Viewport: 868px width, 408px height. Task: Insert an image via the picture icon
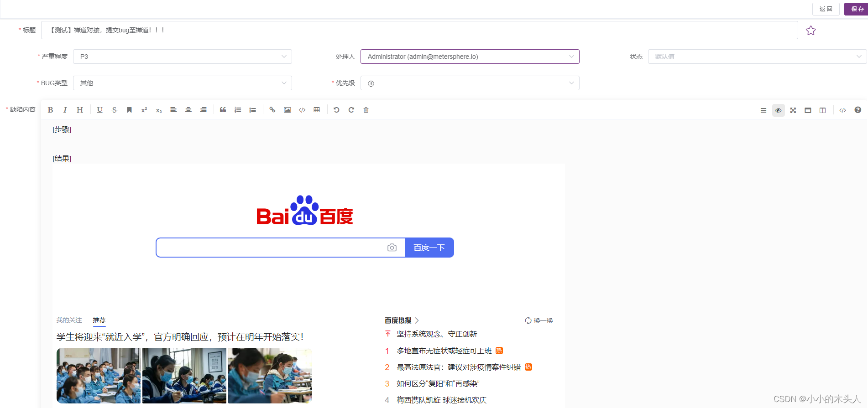pyautogui.click(x=288, y=110)
